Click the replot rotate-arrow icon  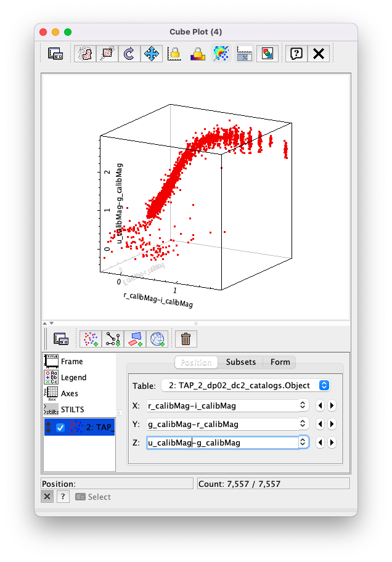click(129, 54)
